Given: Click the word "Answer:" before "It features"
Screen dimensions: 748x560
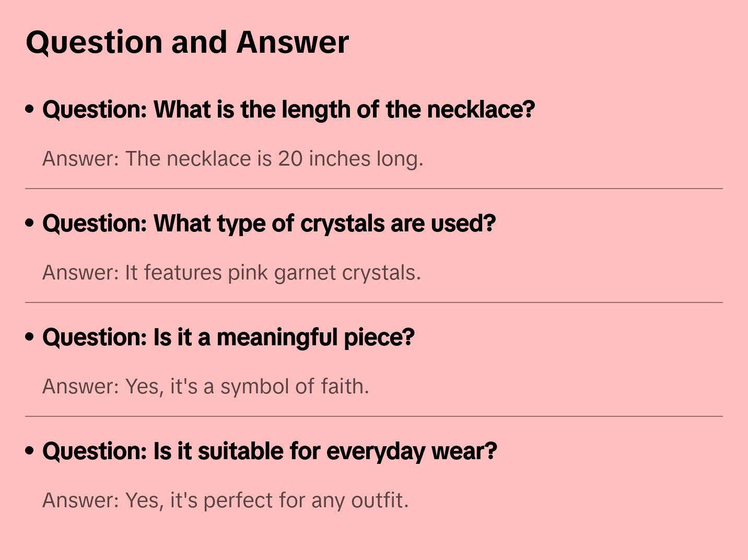Looking at the screenshot, I should [81, 273].
